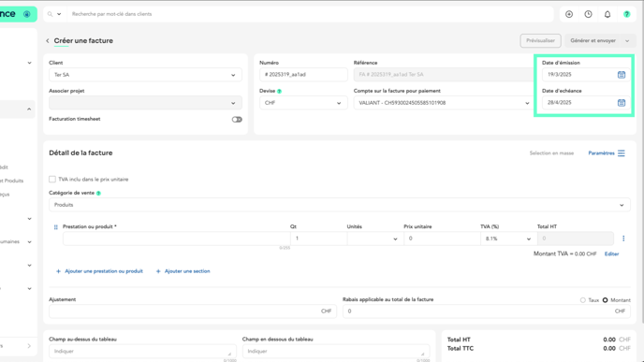Image resolution: width=644 pixels, height=362 pixels.
Task: Open the 'et Produits' sidebar item
Action: tap(12, 181)
